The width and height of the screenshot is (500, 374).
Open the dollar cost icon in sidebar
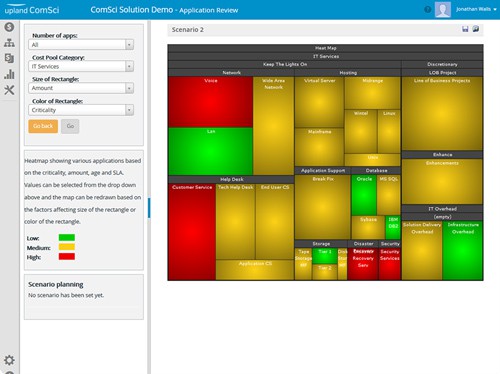pos(9,27)
